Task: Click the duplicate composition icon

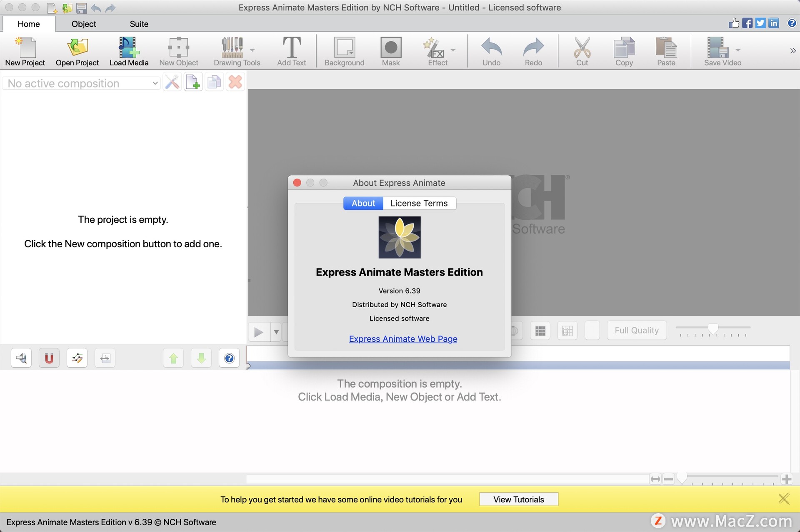Action: pos(214,82)
